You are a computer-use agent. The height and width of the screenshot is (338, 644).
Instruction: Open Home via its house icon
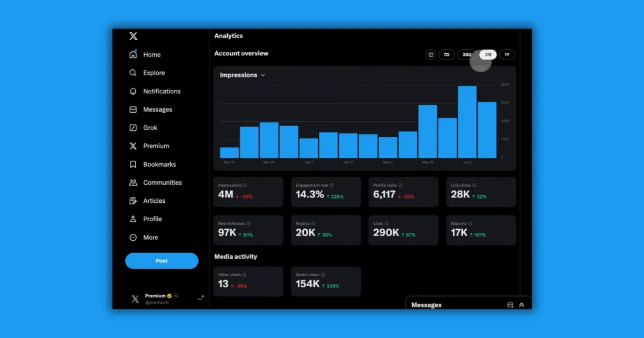(133, 54)
